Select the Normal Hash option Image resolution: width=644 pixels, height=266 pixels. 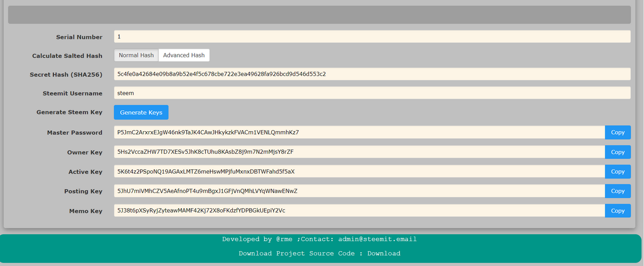[136, 55]
